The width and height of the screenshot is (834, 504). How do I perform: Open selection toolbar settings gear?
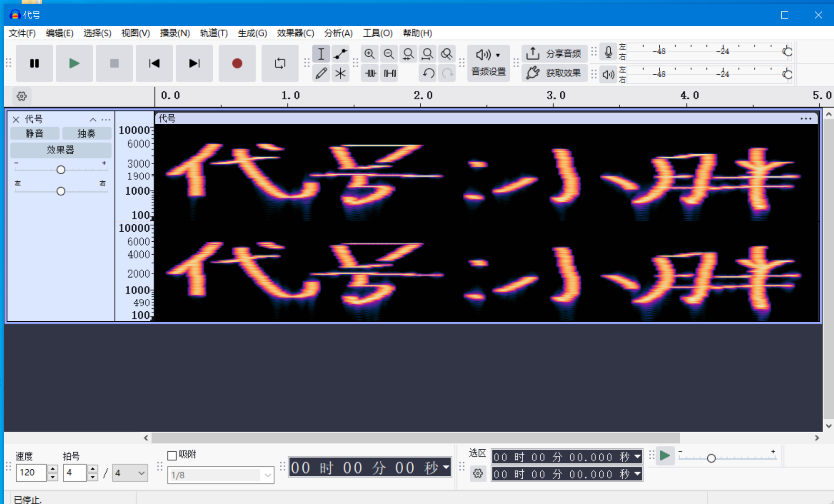tap(478, 474)
